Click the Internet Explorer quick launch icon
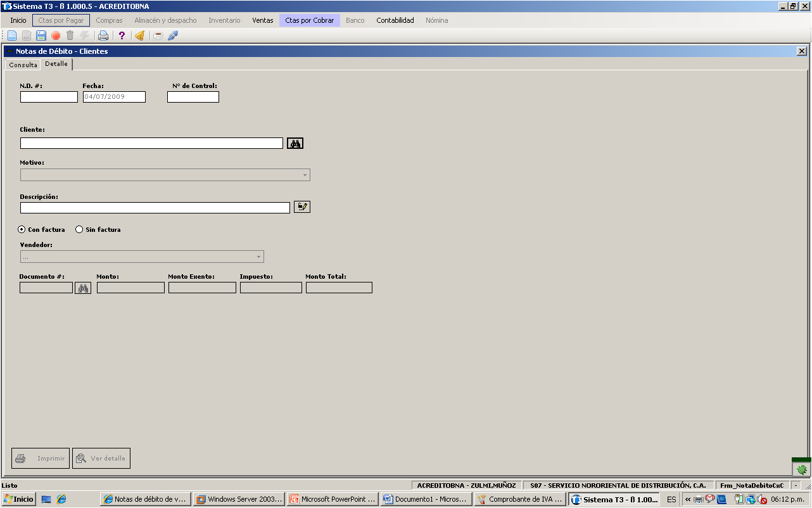This screenshot has width=812, height=508. click(61, 499)
